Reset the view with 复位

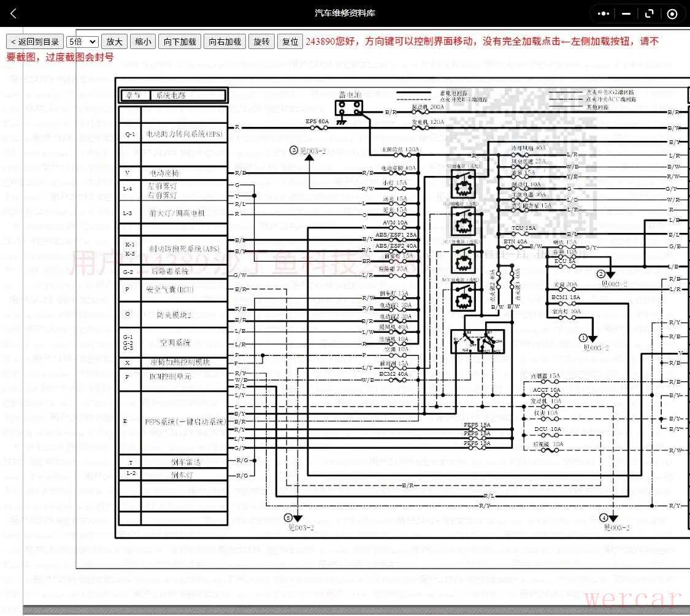pyautogui.click(x=290, y=42)
